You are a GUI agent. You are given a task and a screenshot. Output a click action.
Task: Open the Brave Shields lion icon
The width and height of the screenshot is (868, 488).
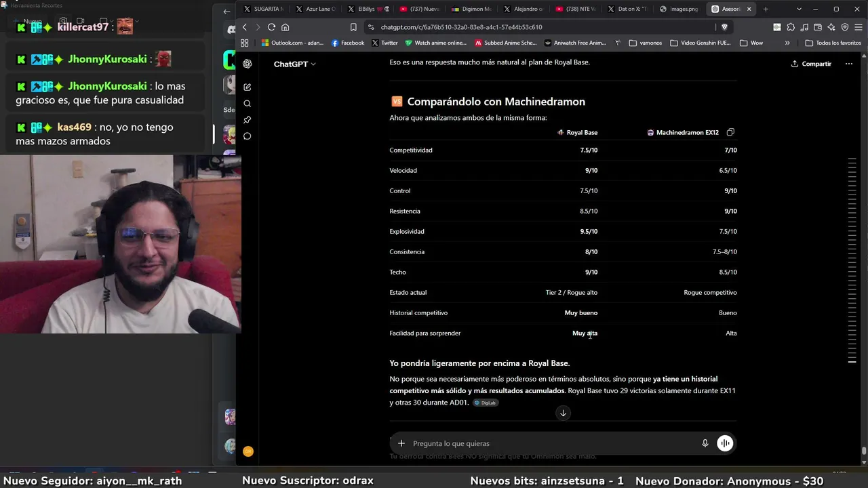[724, 27]
